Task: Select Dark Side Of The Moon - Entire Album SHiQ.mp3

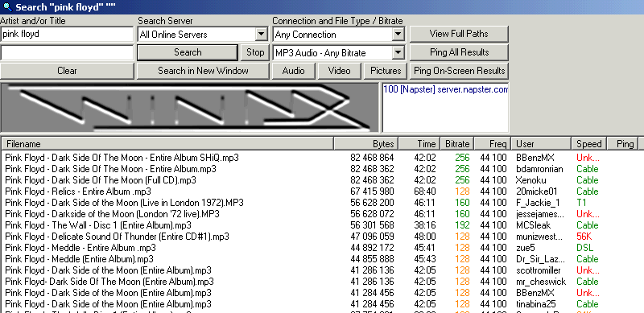Action: tap(122, 158)
